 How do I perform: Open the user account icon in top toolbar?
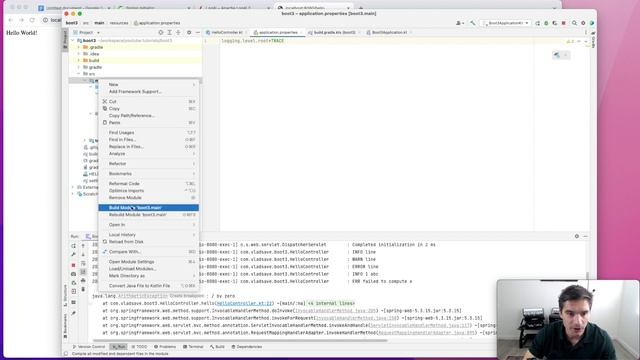460,23
